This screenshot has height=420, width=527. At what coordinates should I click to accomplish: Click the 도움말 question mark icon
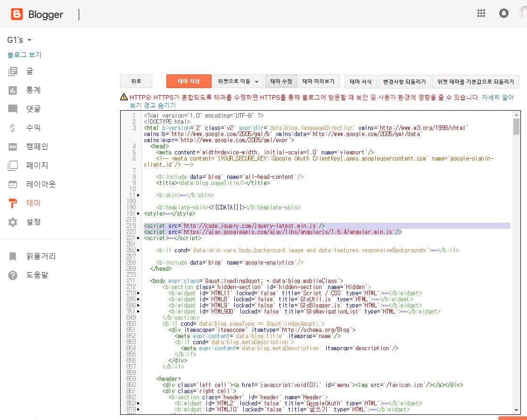tap(13, 275)
